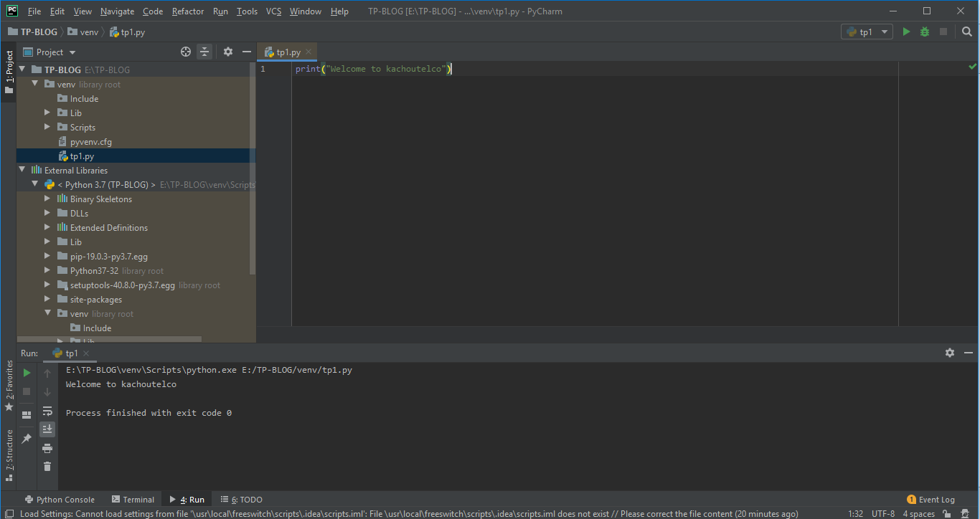Image resolution: width=980 pixels, height=519 pixels.
Task: Run tp1 with the green toolbar play icon
Action: (x=906, y=32)
